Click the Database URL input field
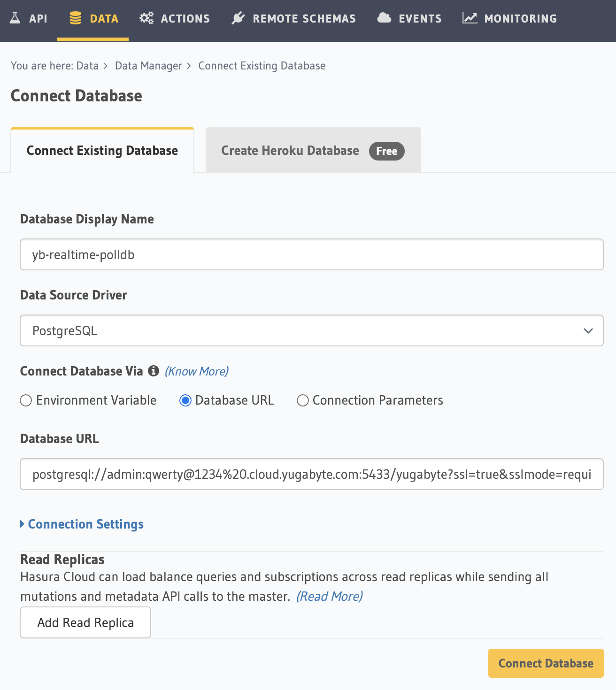 pos(312,474)
